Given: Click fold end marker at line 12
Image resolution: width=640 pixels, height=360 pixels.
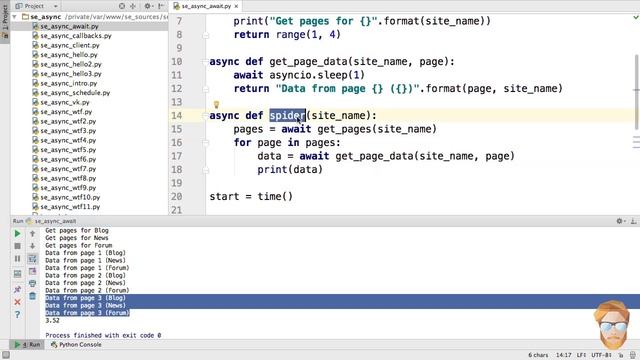Looking at the screenshot, I should click(x=205, y=89).
